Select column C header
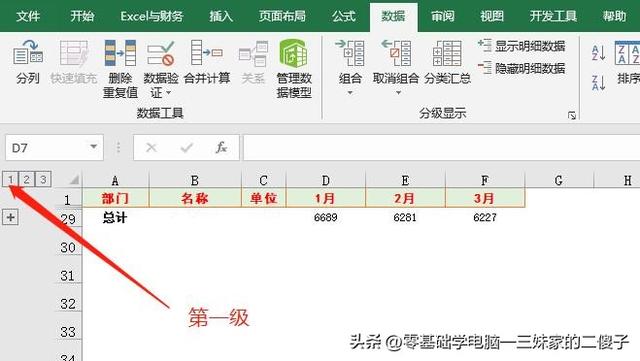This screenshot has width=640, height=361. [x=264, y=180]
